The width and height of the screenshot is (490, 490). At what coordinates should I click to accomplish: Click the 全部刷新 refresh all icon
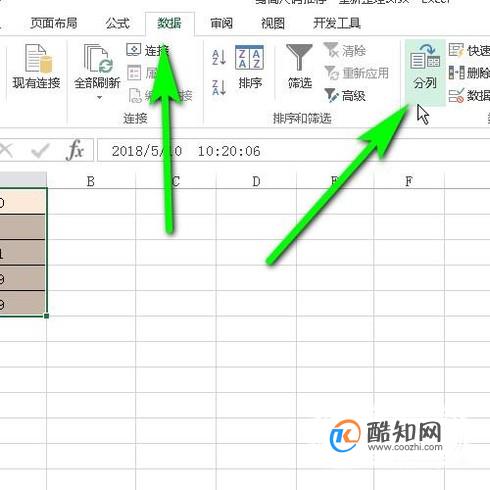pos(97,67)
